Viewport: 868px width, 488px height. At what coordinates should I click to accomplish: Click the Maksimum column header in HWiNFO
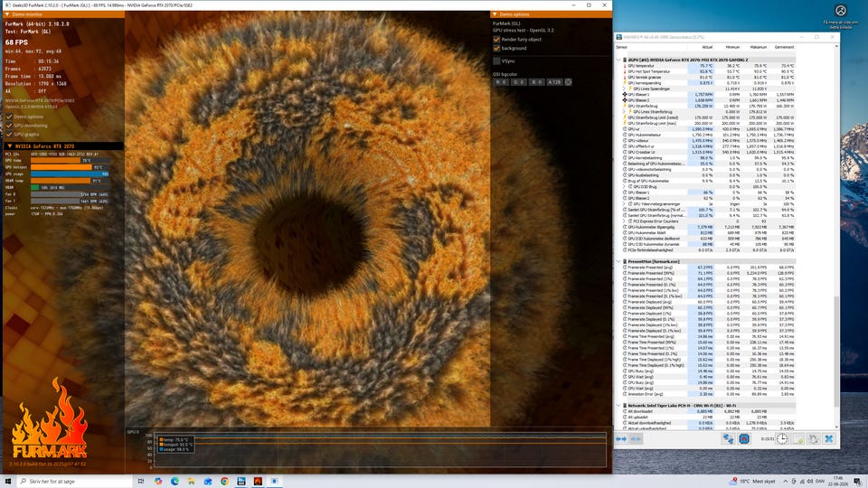pyautogui.click(x=758, y=47)
